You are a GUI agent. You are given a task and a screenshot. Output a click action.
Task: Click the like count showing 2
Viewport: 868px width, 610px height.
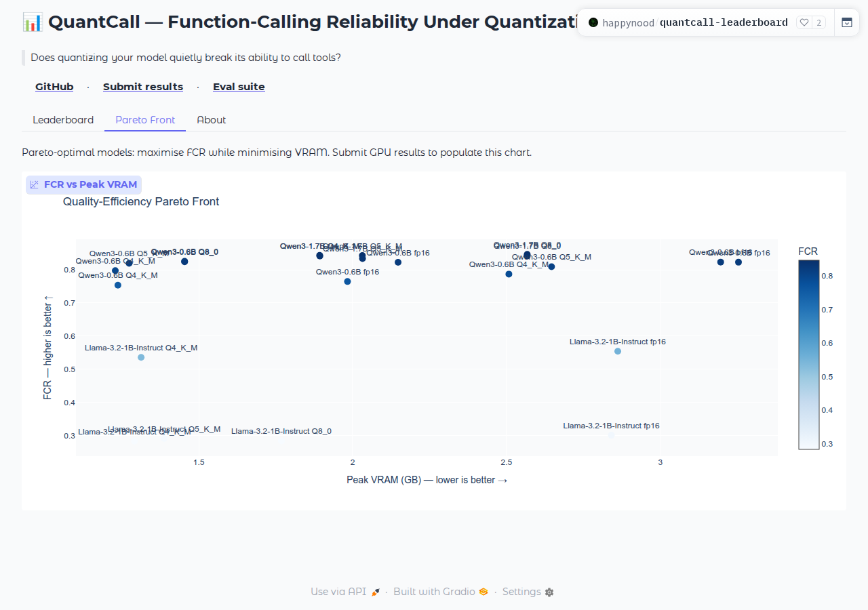[818, 22]
